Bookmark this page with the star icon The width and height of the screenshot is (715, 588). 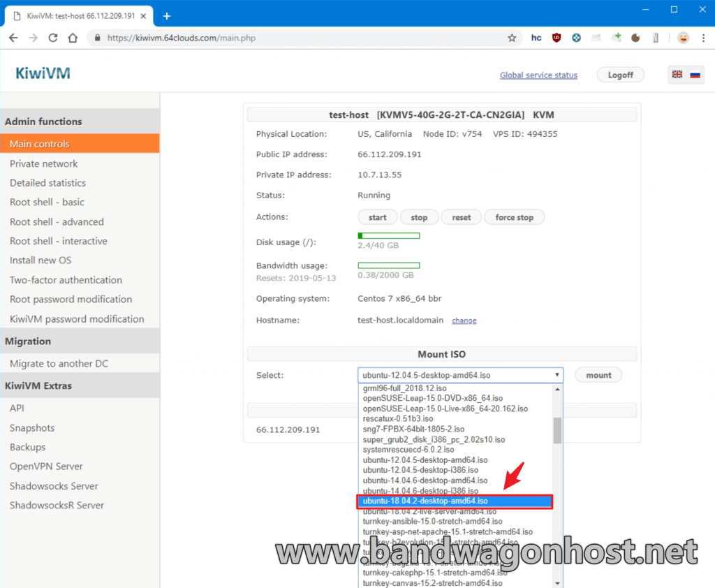point(512,38)
